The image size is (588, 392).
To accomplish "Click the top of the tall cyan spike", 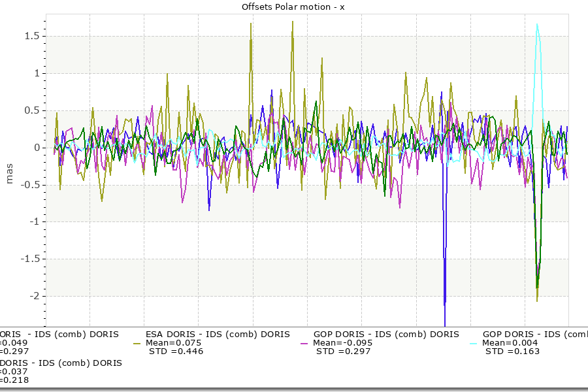I will click(537, 25).
